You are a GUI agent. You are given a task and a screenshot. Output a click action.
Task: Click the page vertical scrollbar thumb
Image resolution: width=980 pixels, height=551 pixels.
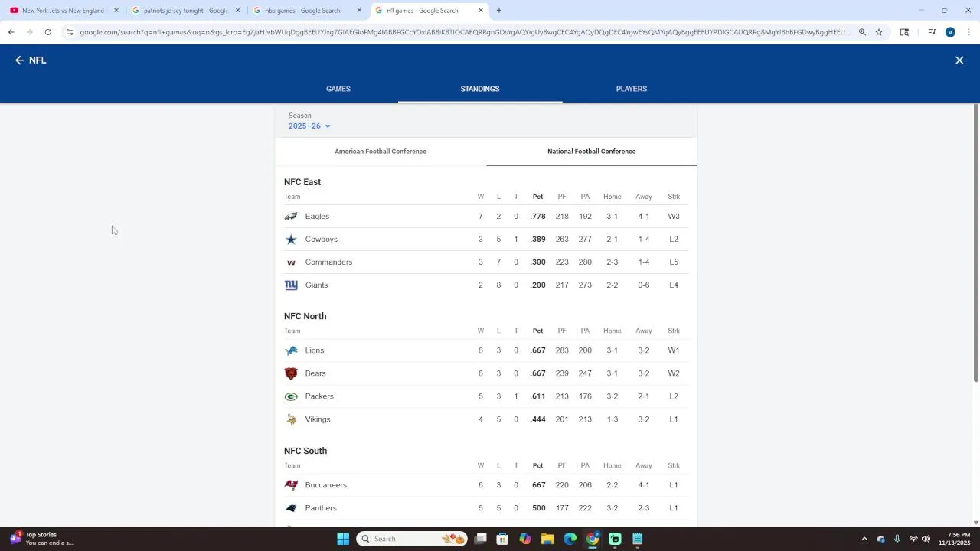click(x=975, y=243)
